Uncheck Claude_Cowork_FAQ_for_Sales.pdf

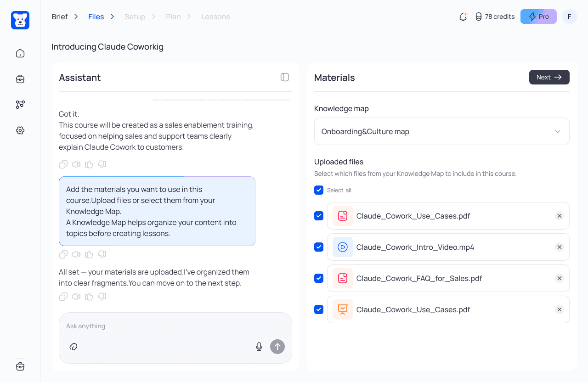(x=319, y=278)
